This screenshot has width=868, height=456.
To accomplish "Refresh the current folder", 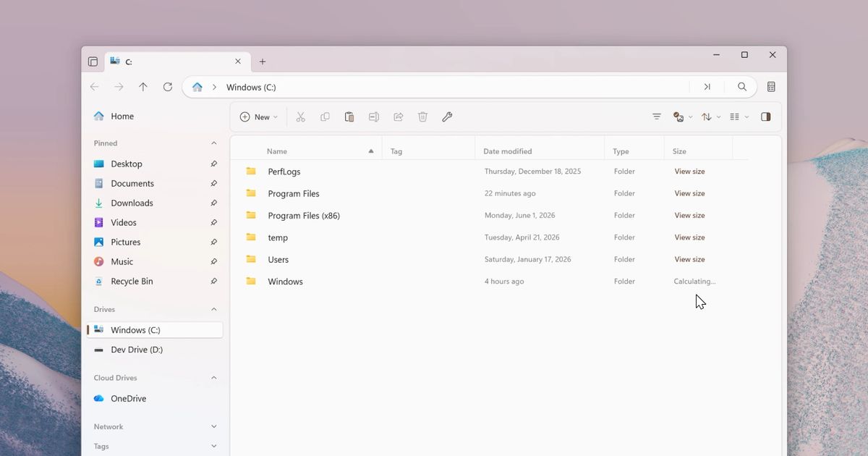I will 168,87.
